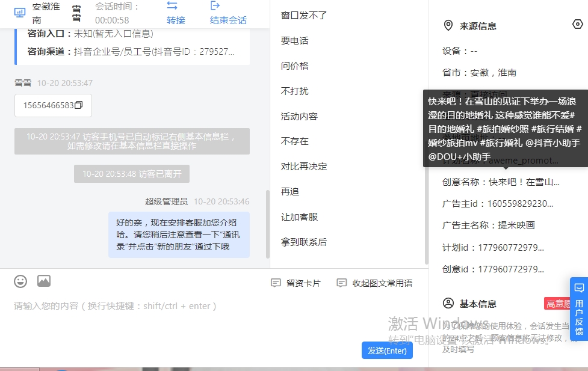Select quick phrase 不存在
Image resolution: width=588 pixels, height=371 pixels.
point(295,141)
